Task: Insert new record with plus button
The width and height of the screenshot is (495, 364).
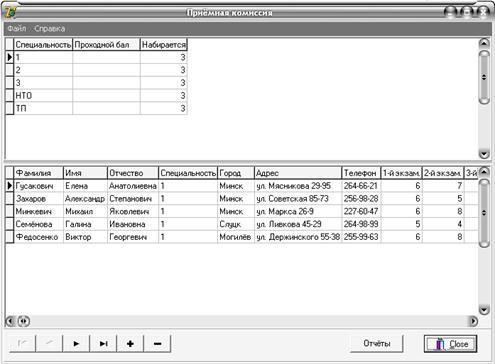Action: point(130,343)
